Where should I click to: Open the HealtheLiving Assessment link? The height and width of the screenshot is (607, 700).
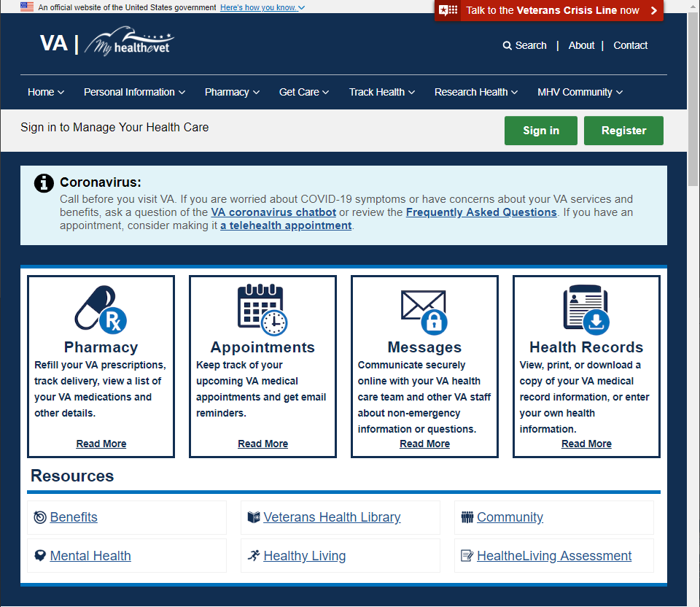[x=554, y=556]
